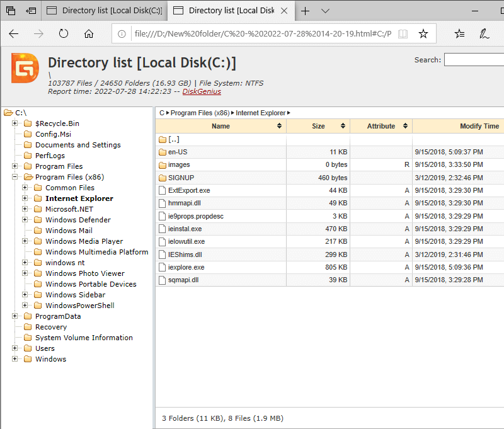Sort by Name column arrows

point(279,126)
